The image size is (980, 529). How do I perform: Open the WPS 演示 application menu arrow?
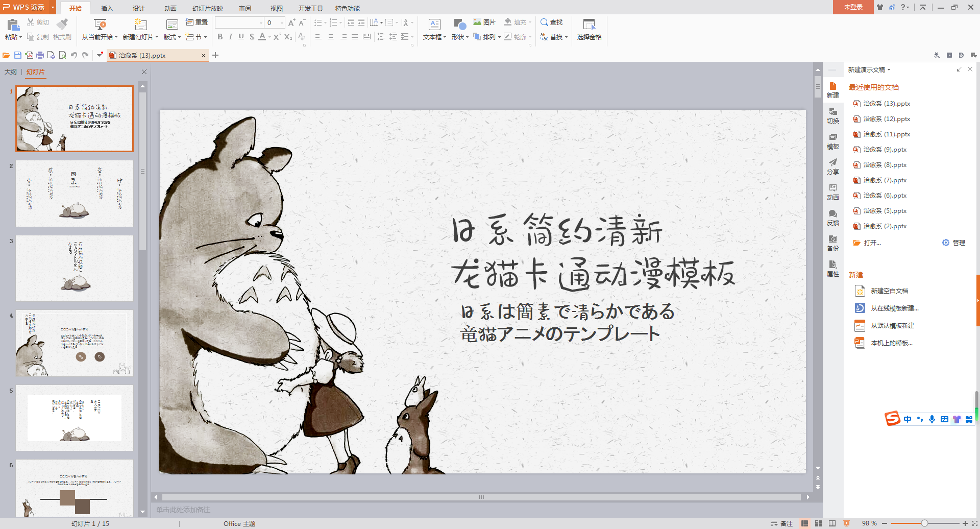coord(53,7)
